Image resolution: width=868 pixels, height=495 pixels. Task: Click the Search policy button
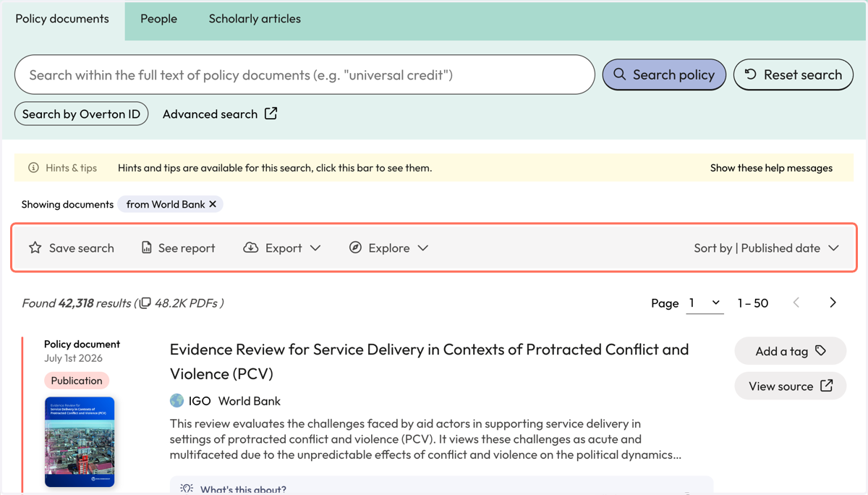coord(664,75)
